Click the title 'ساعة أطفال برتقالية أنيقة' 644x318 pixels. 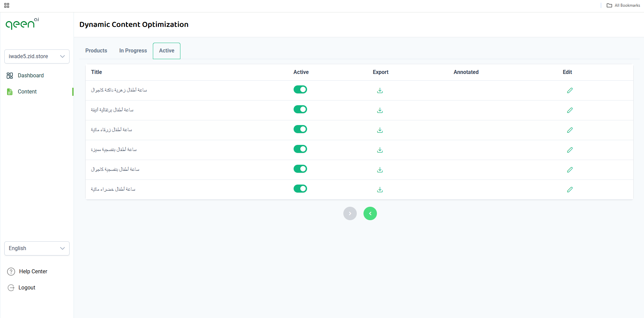[x=112, y=110]
